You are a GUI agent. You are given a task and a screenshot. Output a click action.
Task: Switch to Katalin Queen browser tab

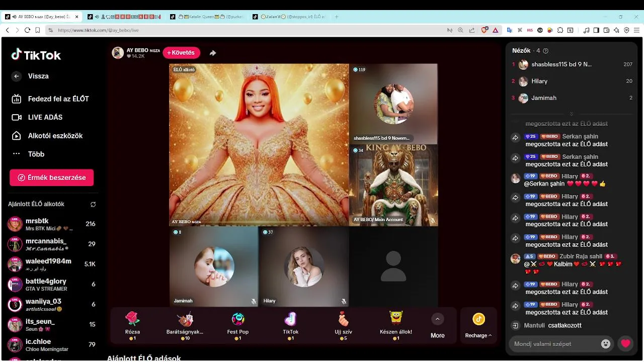[x=207, y=17]
